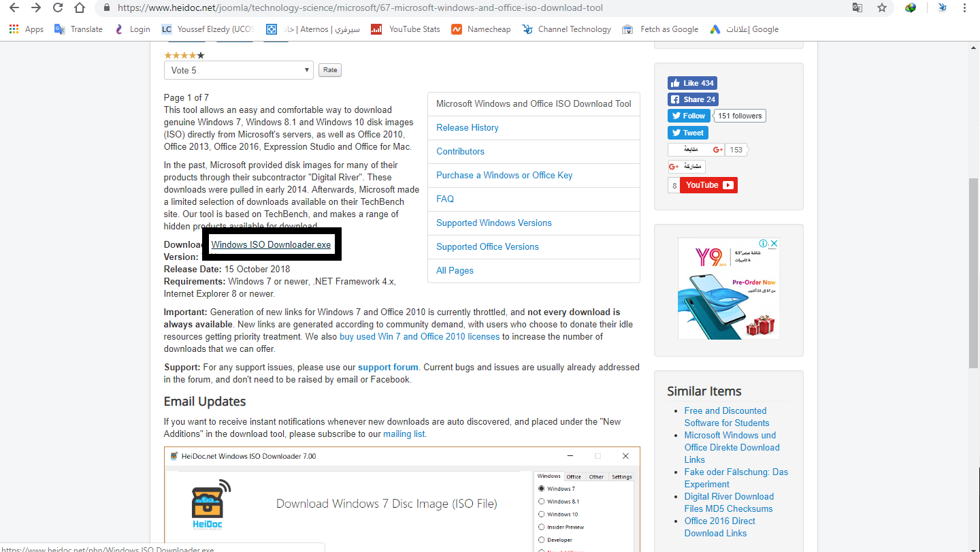Select Windows 8.1 radio in the tool screenshot
Screen dimensions: 980x552
[x=542, y=502]
